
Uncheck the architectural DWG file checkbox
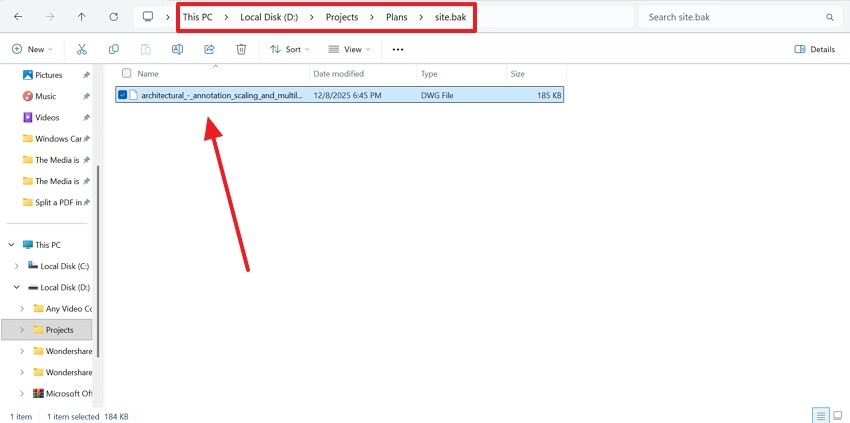coord(123,95)
